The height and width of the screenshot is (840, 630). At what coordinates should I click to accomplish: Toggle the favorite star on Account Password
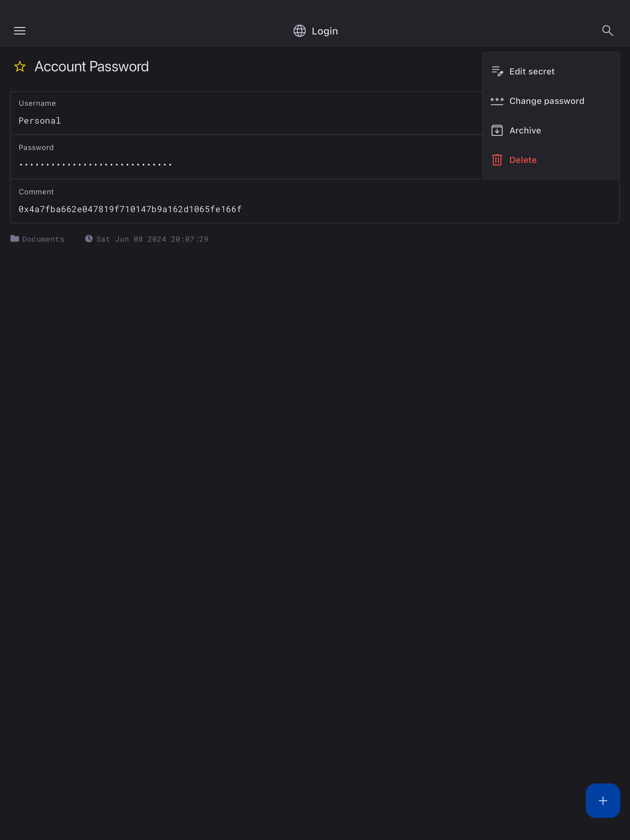[20, 67]
